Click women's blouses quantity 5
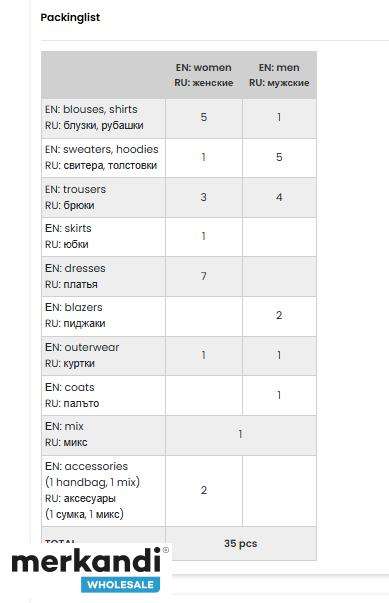The image size is (389, 603). click(204, 117)
